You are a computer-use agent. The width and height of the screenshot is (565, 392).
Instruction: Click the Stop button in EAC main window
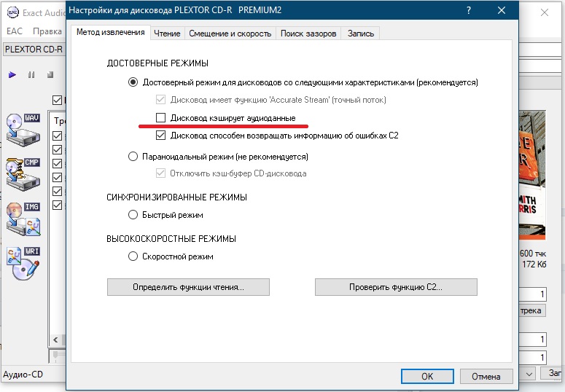50,75
